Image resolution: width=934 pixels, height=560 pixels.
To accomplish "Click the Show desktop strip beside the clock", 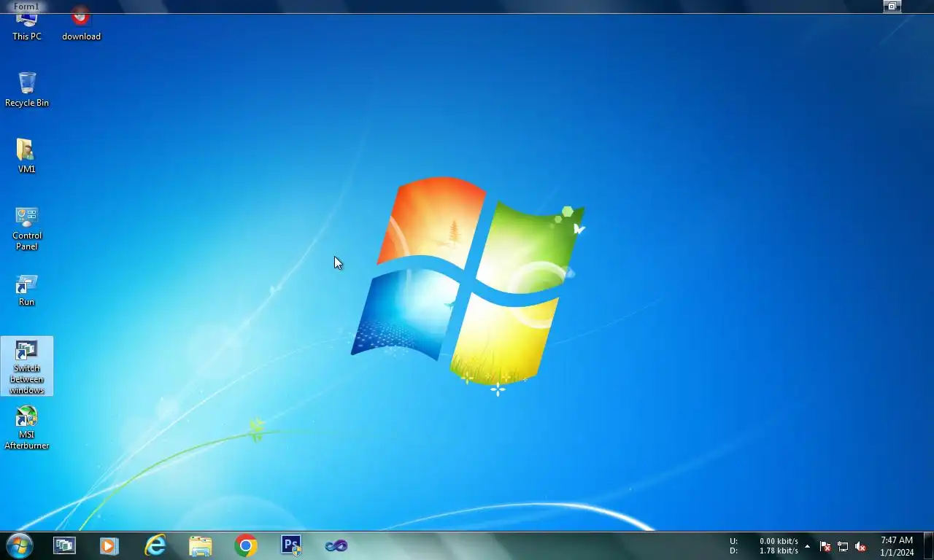I will coord(928,545).
